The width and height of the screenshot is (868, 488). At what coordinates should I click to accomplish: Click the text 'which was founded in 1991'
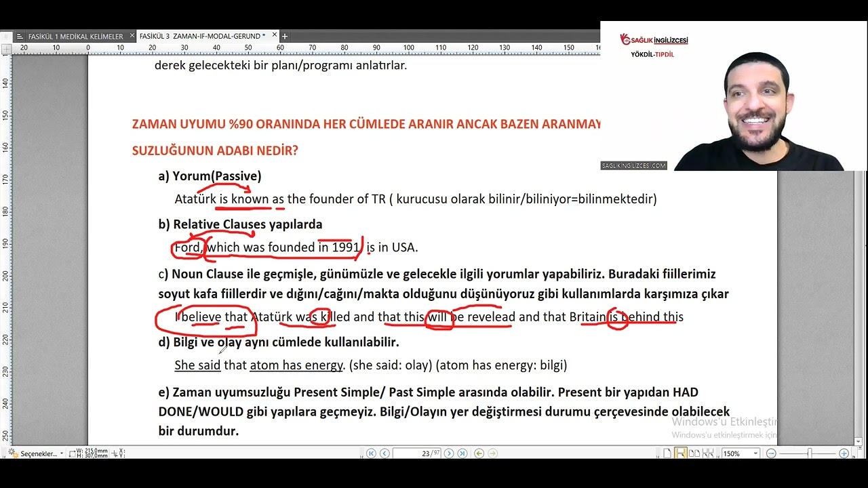283,247
